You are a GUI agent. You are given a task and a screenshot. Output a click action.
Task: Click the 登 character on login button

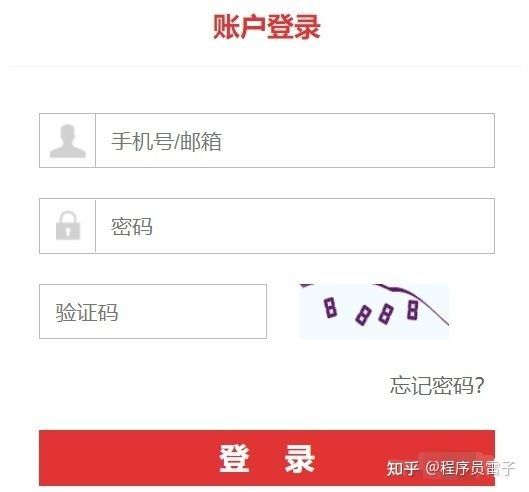(234, 459)
